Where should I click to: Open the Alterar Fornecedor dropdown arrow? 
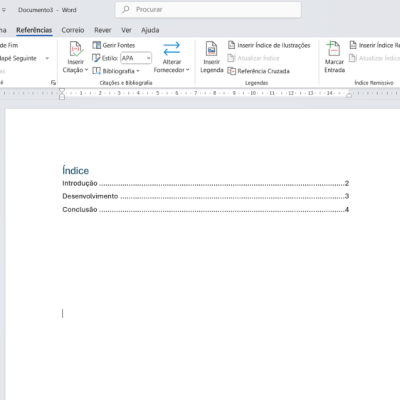[x=188, y=70]
